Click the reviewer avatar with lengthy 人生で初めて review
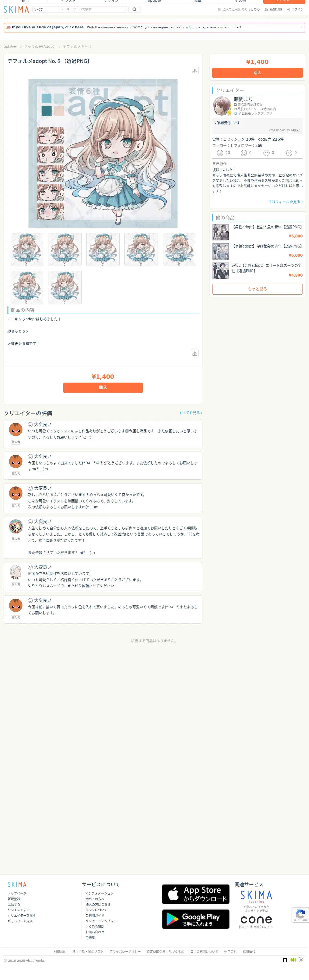This screenshot has height=980, width=309. 16,526
